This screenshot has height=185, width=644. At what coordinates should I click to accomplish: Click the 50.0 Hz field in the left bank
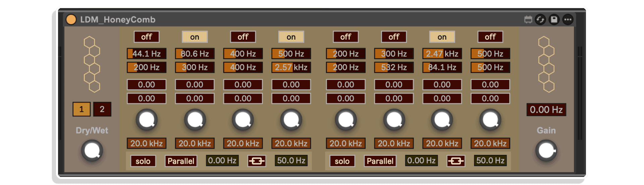(291, 161)
